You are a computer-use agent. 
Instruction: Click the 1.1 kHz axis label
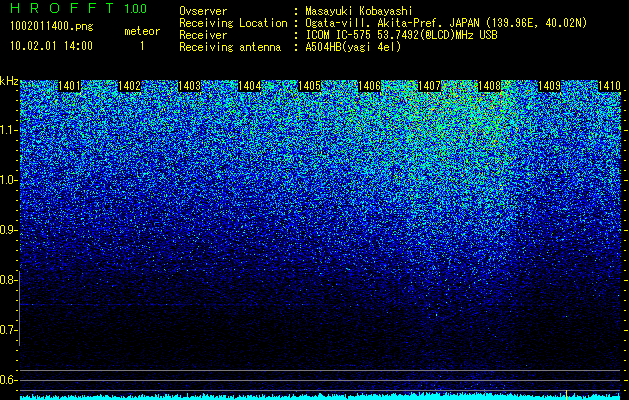pos(8,130)
